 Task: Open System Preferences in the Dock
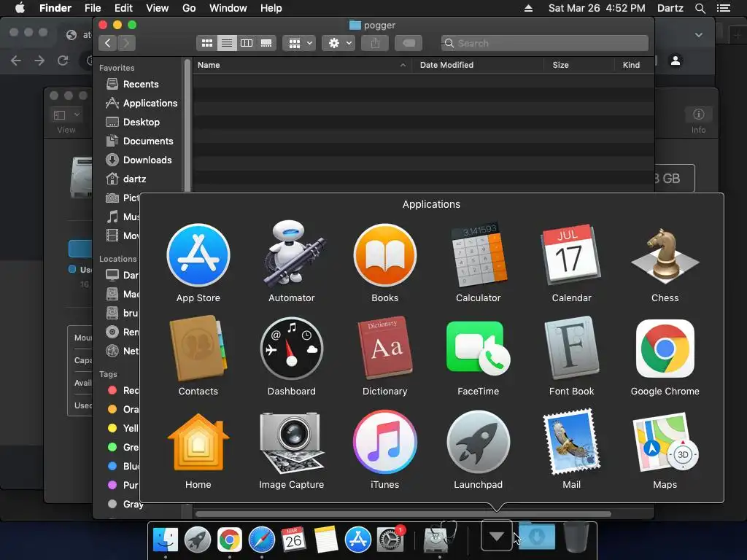390,540
